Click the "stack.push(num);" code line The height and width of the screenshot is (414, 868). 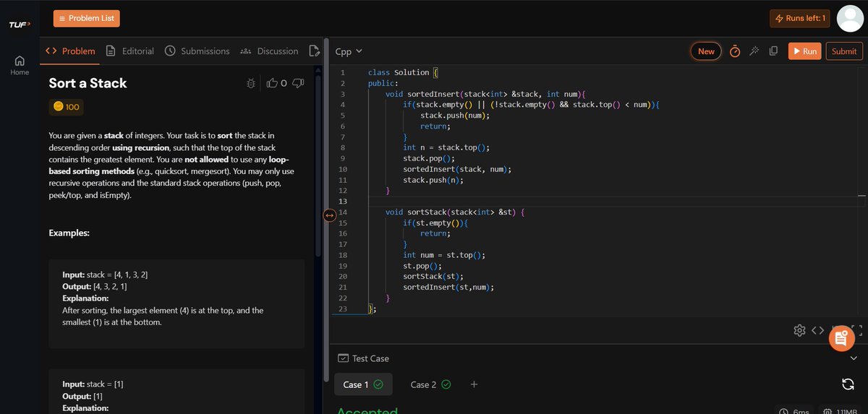pos(455,115)
